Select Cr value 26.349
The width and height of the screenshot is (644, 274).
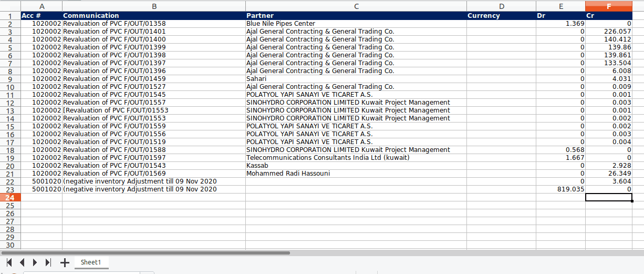(609, 174)
